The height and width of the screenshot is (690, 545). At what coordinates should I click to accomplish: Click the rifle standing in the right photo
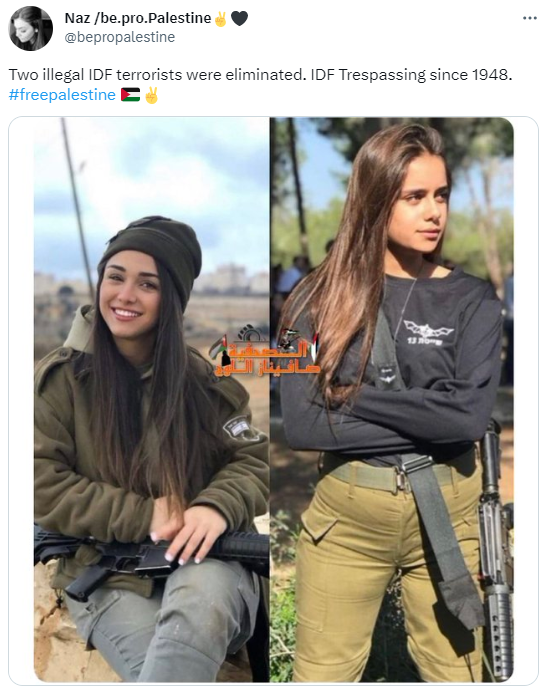(495, 550)
